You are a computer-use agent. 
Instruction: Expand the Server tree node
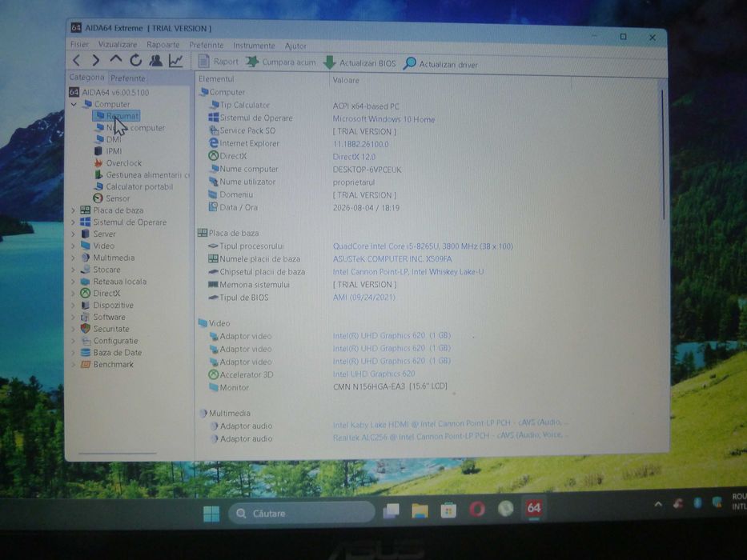(74, 234)
